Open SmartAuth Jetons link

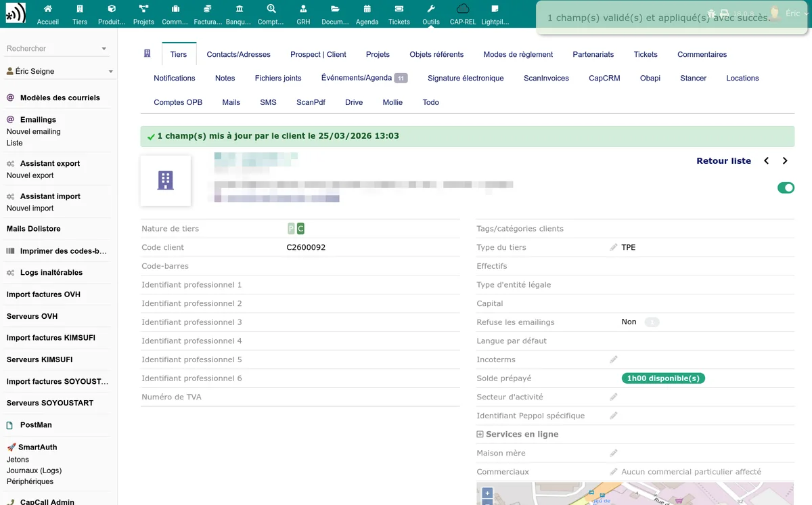coord(18,460)
